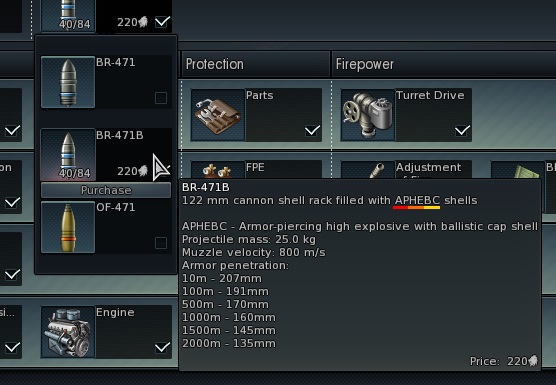The height and width of the screenshot is (385, 556).
Task: Open the Turret Drive module icon
Action: (x=368, y=115)
